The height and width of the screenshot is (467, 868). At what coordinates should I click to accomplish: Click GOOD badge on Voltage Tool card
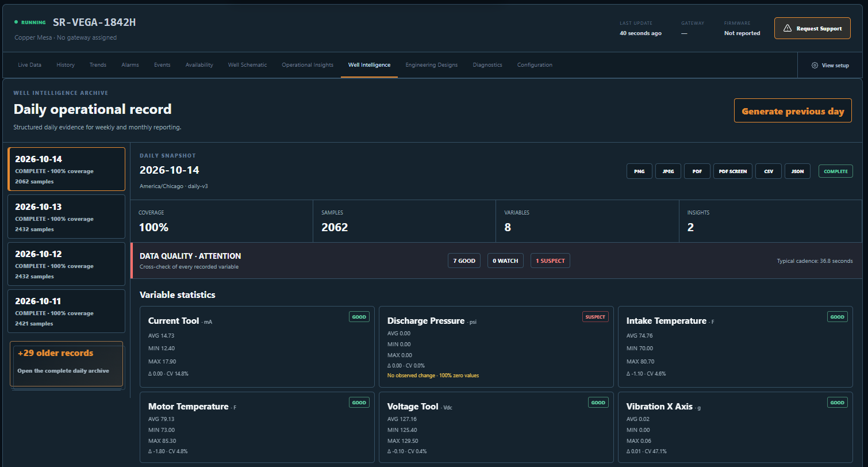pos(598,403)
